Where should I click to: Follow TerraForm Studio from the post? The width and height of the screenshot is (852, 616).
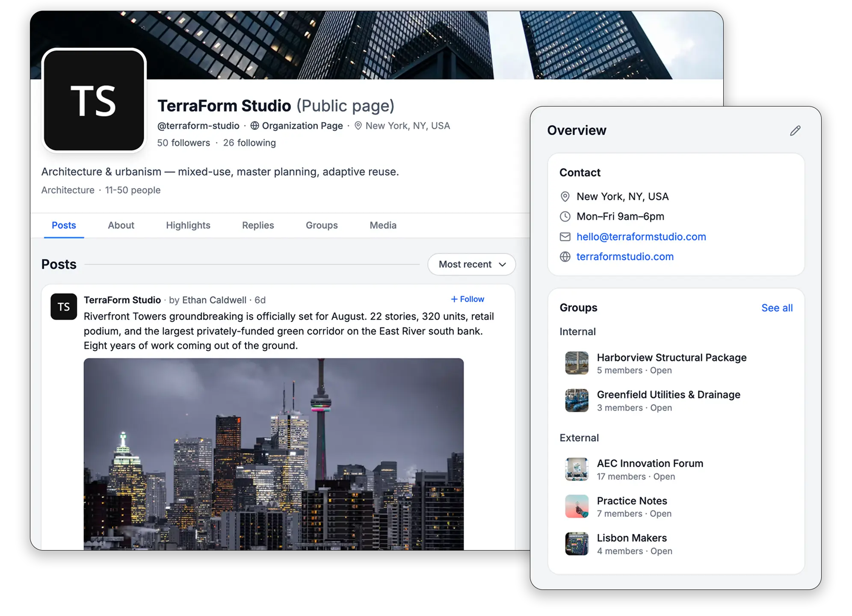click(467, 299)
